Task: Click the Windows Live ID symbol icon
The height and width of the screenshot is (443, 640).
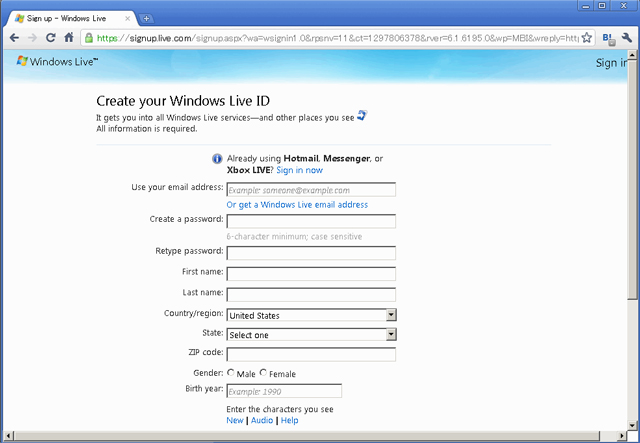Action: (x=362, y=116)
